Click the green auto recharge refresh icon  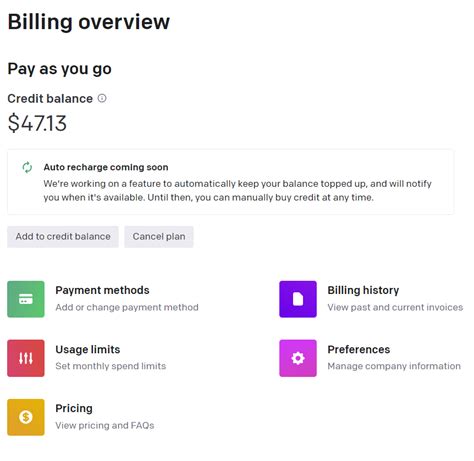pyautogui.click(x=27, y=167)
